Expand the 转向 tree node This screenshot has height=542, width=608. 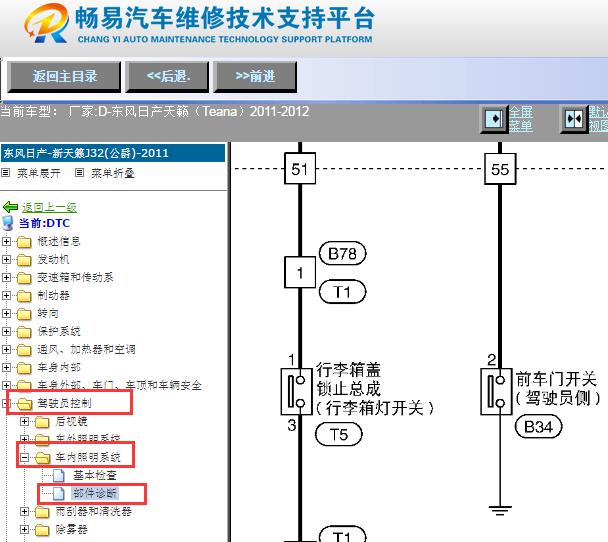tap(6, 313)
